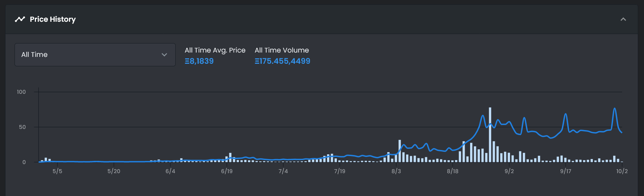Screen dimensions: 644x196
Task: Click the 9/17 date axis label
Action: [566, 171]
